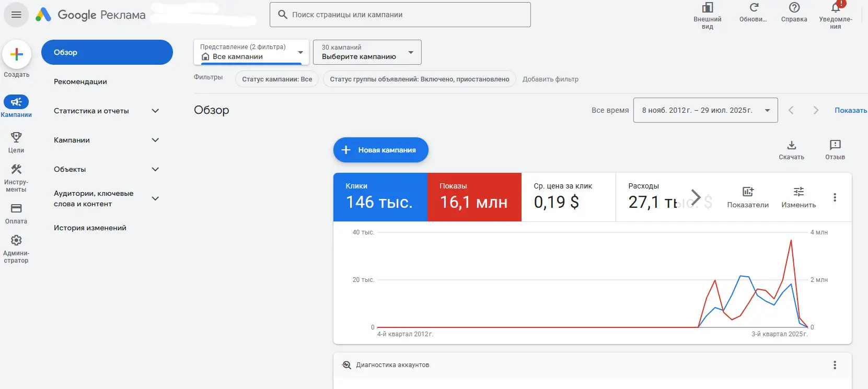868x389 pixels.
Task: Click the campaign search field
Action: [400, 15]
